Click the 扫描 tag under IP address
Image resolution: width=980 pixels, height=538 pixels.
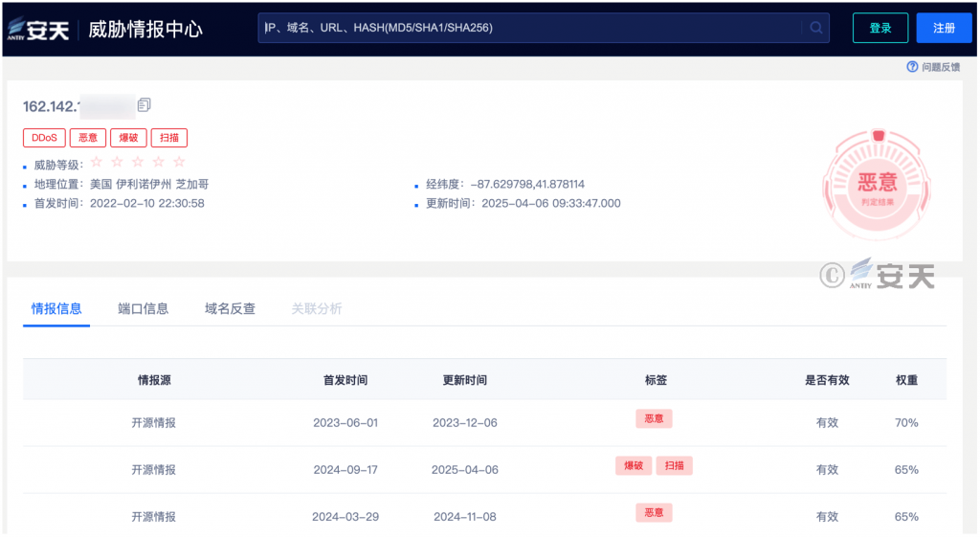click(x=169, y=138)
